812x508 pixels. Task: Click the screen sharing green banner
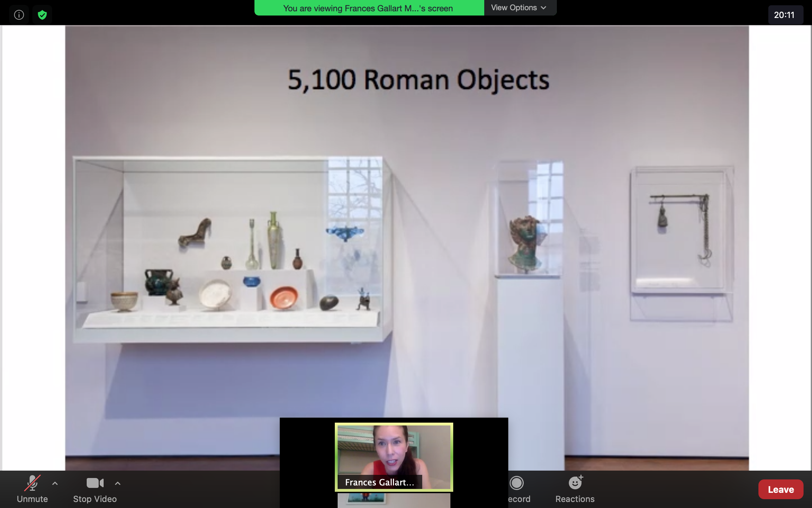pyautogui.click(x=369, y=8)
